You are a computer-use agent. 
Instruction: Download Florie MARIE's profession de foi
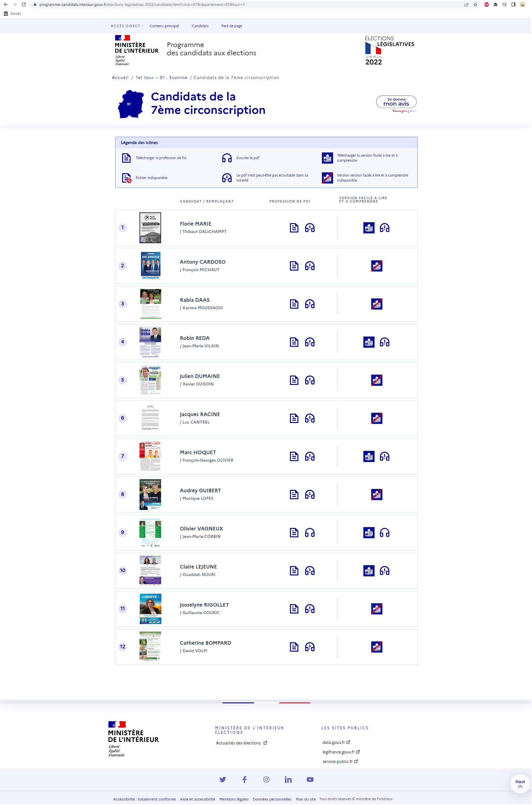[x=294, y=228]
